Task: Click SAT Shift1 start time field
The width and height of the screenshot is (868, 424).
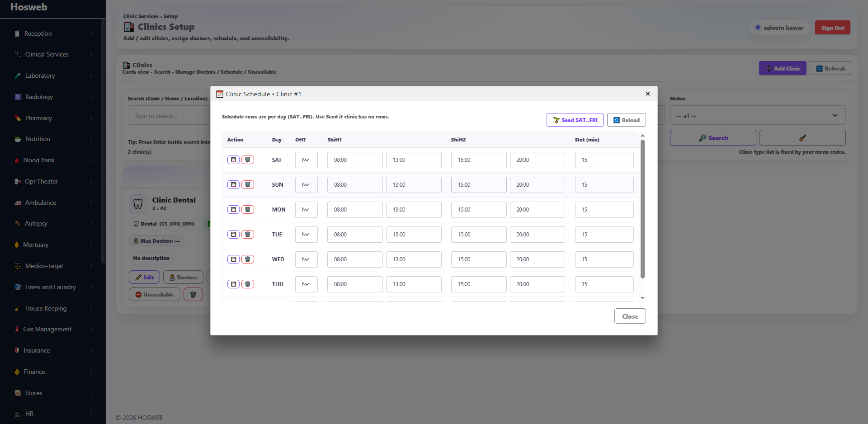Action: (x=355, y=160)
